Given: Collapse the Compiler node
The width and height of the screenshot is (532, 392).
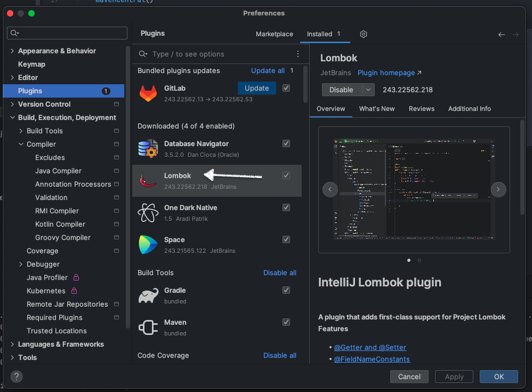Looking at the screenshot, I should [x=21, y=144].
